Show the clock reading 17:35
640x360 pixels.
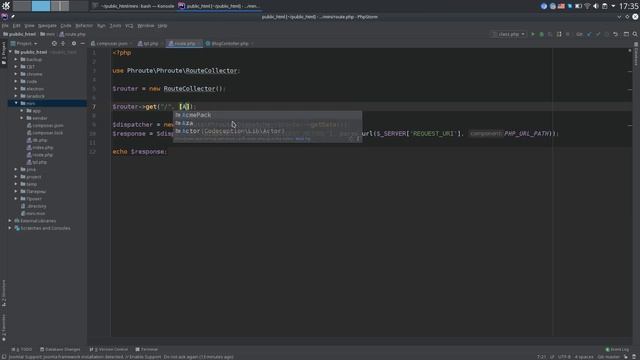(x=629, y=6)
